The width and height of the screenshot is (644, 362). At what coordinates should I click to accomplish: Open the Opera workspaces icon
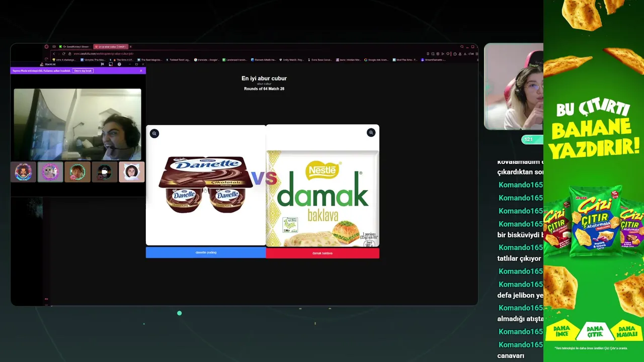pos(54,47)
